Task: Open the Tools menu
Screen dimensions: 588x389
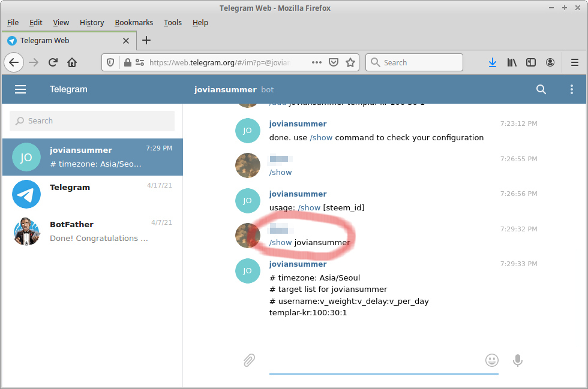Action: click(x=173, y=23)
